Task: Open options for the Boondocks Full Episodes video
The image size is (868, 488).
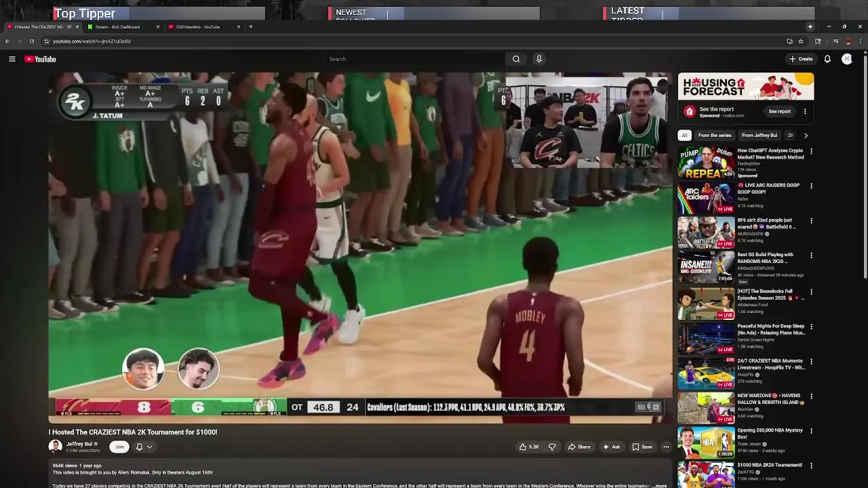Action: point(811,292)
